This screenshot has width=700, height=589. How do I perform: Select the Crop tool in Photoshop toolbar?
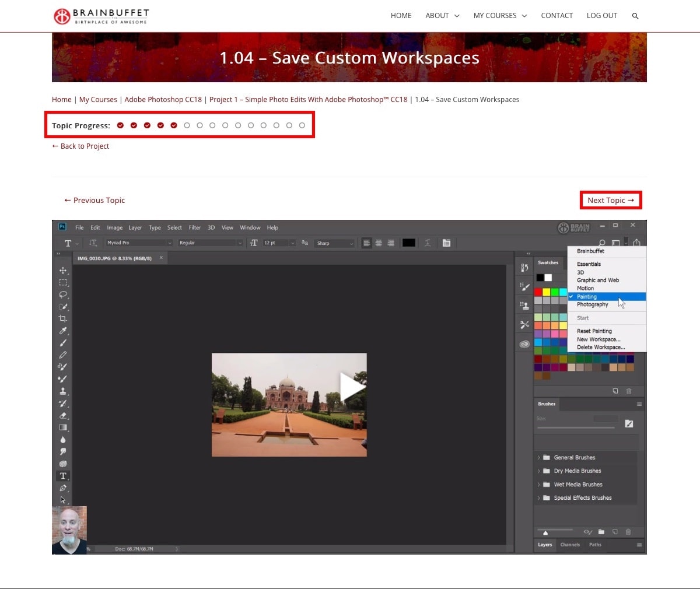[x=62, y=318]
